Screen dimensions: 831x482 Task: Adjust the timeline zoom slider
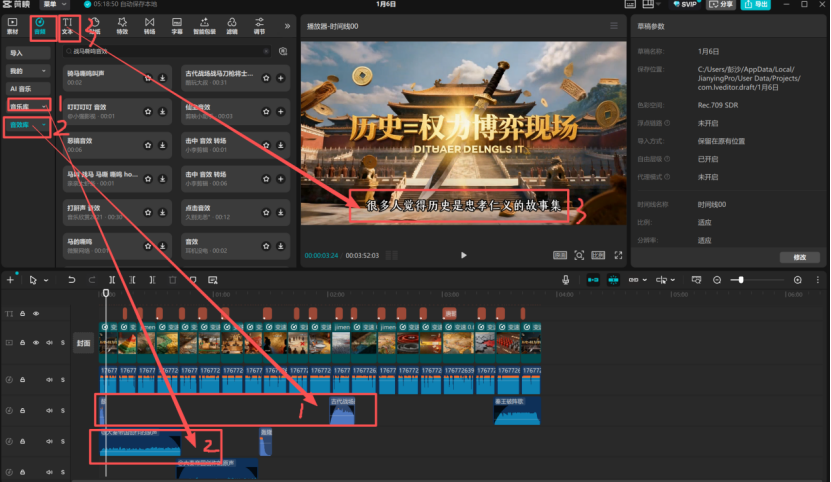click(x=741, y=280)
